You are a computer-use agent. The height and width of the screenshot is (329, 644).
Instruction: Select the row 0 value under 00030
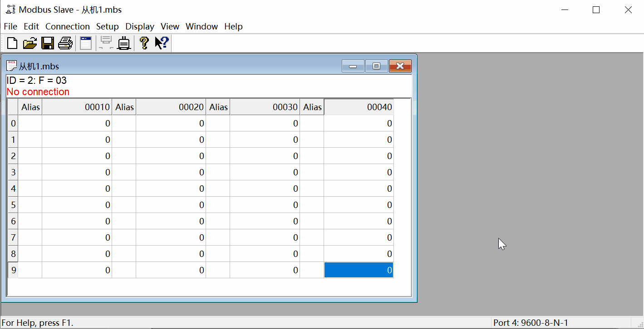[x=265, y=123]
